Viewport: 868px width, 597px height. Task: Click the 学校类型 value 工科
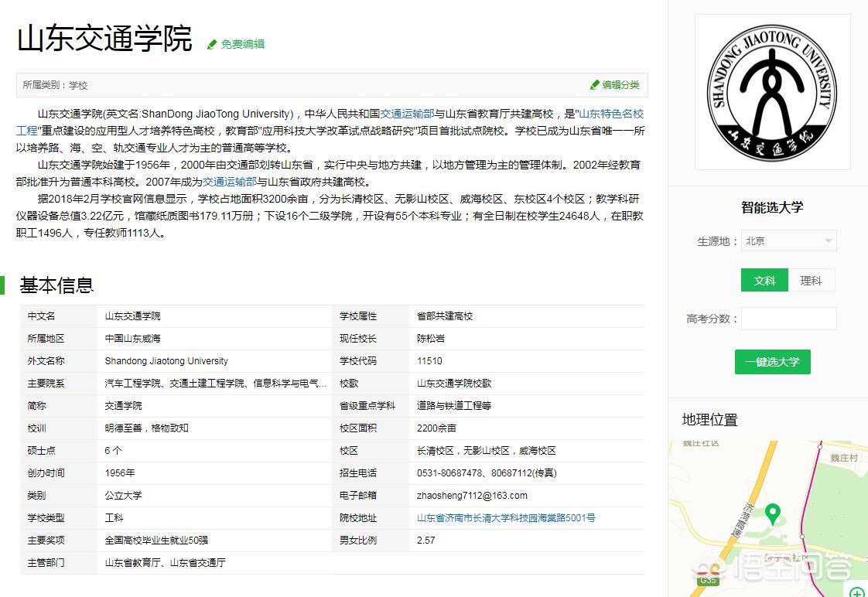click(114, 518)
